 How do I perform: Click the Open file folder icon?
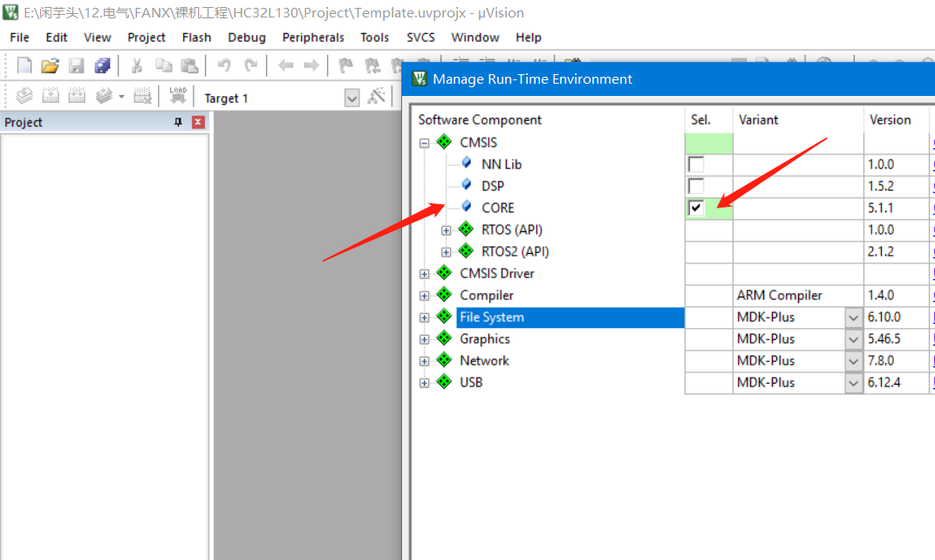50,65
